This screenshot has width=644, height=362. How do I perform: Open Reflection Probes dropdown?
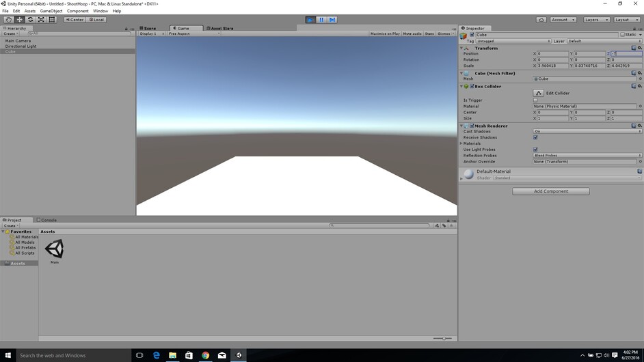click(587, 156)
